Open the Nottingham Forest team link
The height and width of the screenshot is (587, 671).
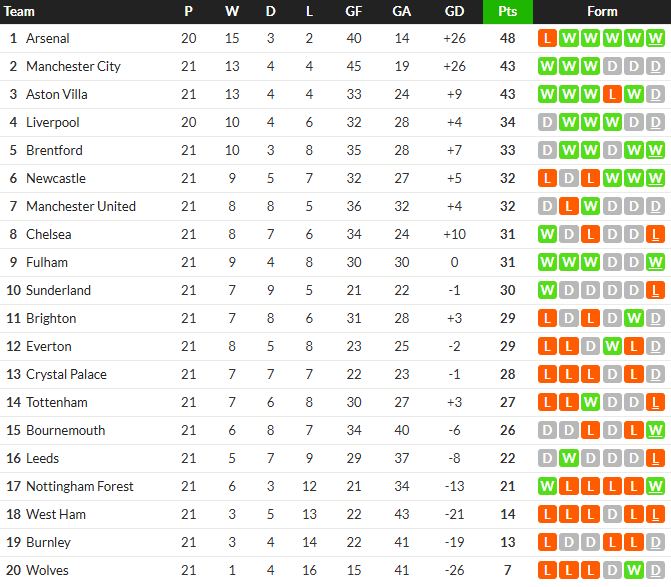(80, 486)
